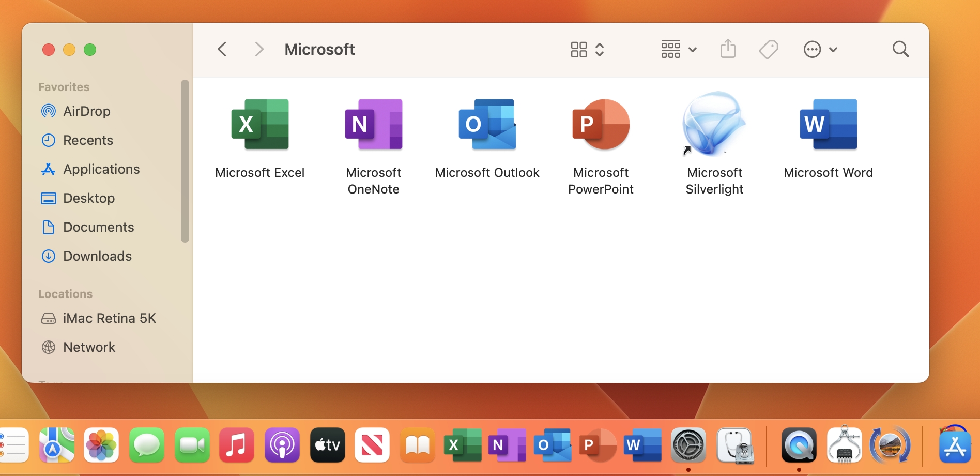Screen dimensions: 980x476
Task: Select the Microsoft PowerPoint icon in the folder
Action: tap(601, 124)
